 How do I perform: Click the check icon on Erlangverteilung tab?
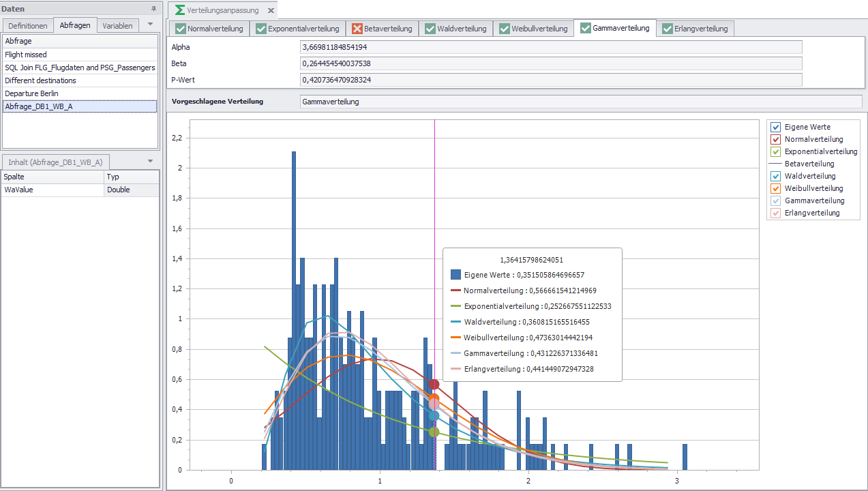pos(666,29)
